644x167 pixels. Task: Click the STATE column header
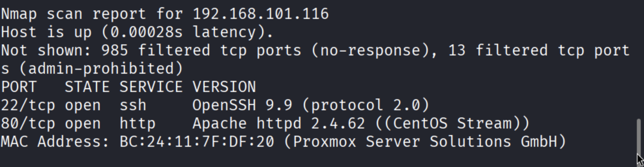(87, 87)
